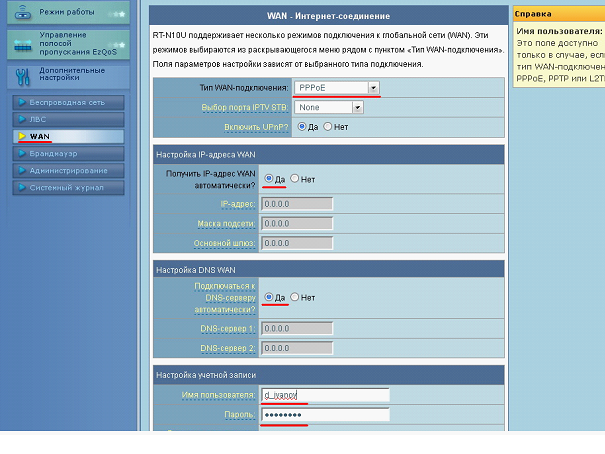
Task: Click the router icon beside Режим работы
Action: 23,13
